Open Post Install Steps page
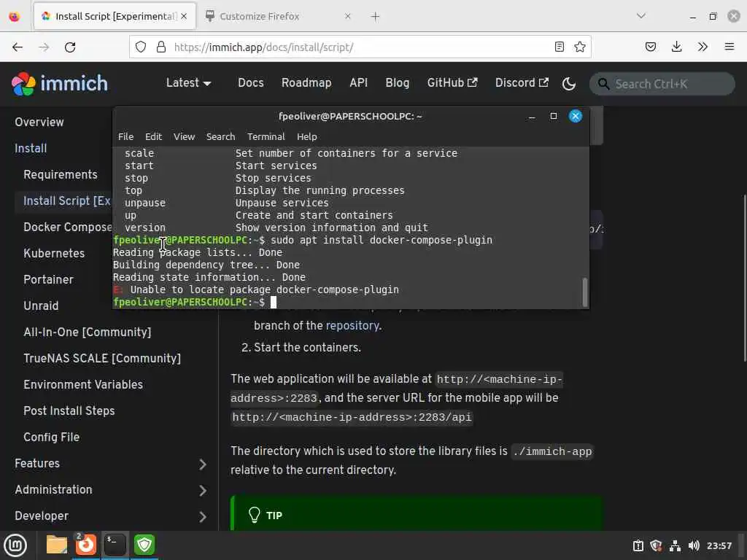The height and width of the screenshot is (560, 747). [x=69, y=411]
